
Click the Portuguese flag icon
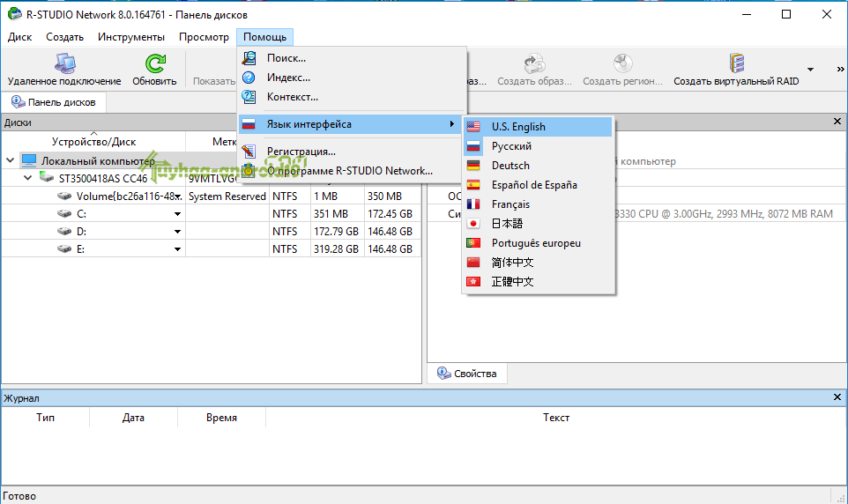click(x=473, y=243)
